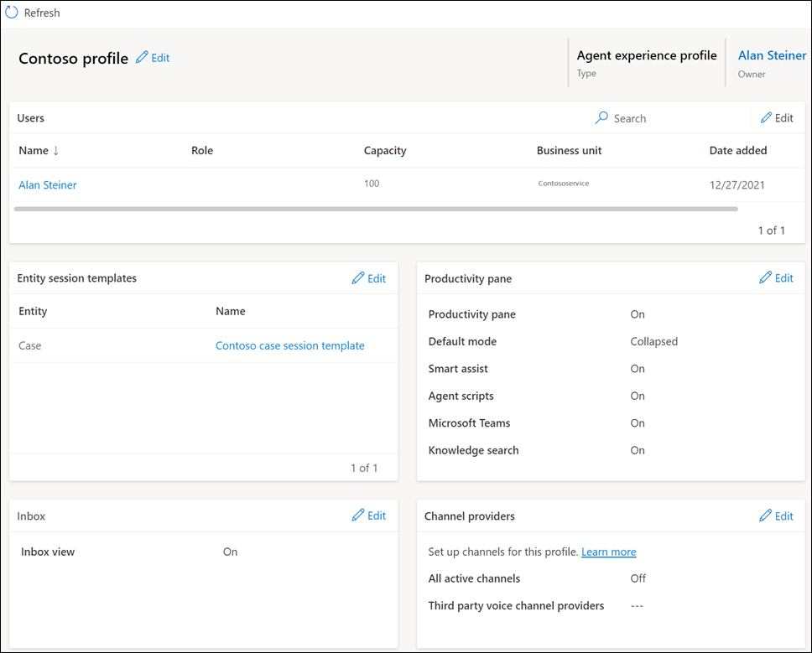Sort users by the Date added header

click(x=737, y=150)
